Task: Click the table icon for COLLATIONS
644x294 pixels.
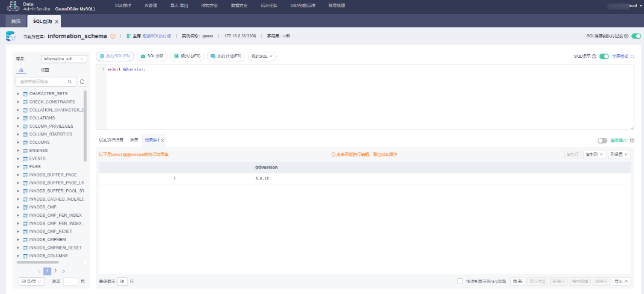Action: (x=25, y=118)
